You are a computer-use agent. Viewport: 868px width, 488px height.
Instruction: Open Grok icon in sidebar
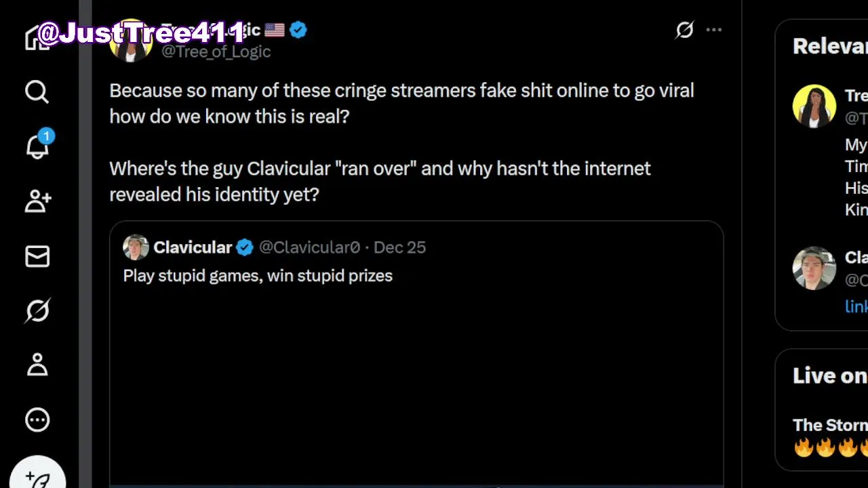[37, 311]
